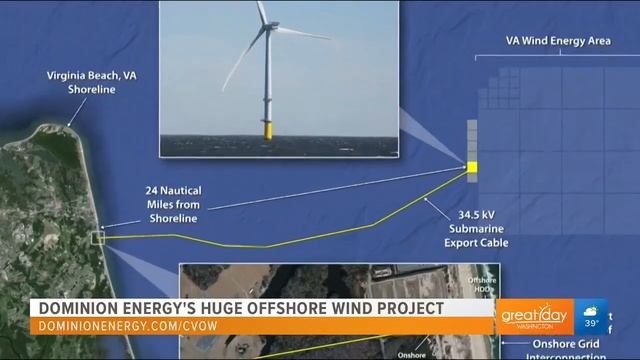
Task: Click the 'Virginia Beach, VA Shoreline' label
Action: 91,82
